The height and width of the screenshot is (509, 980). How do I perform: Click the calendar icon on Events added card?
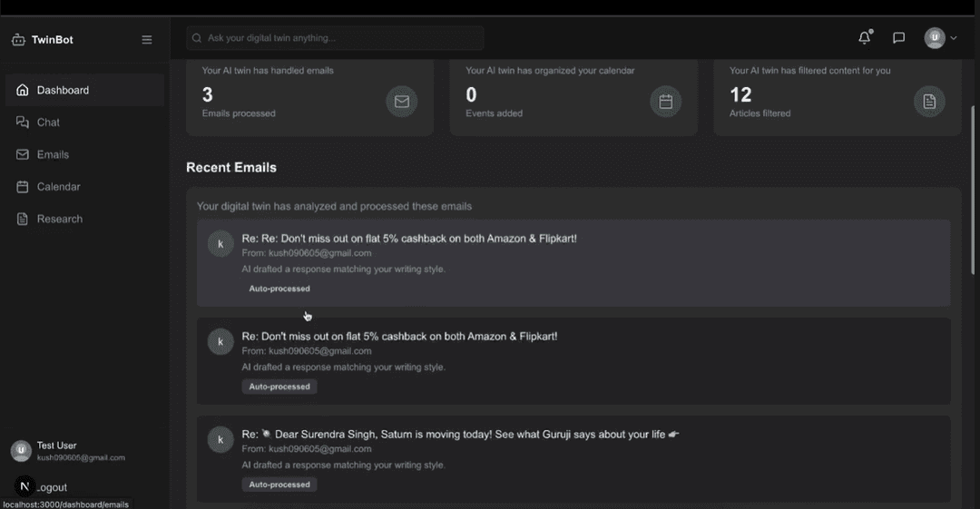click(x=665, y=102)
